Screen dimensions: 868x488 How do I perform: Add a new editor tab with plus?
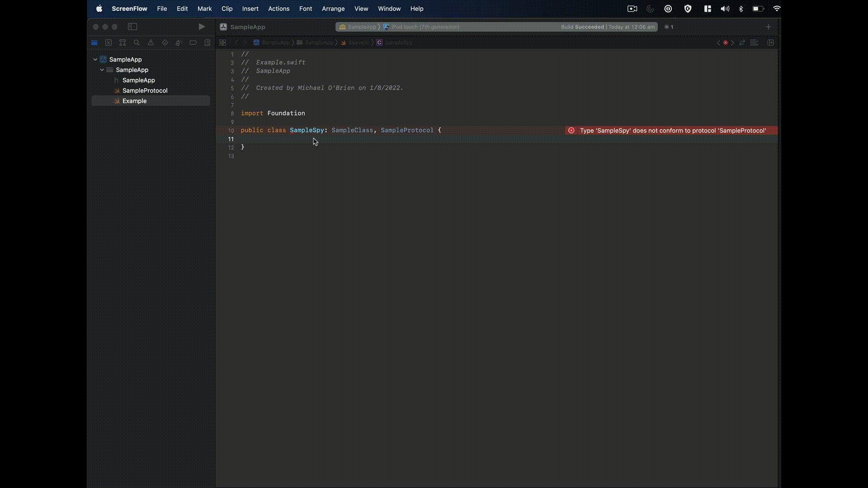tap(768, 27)
